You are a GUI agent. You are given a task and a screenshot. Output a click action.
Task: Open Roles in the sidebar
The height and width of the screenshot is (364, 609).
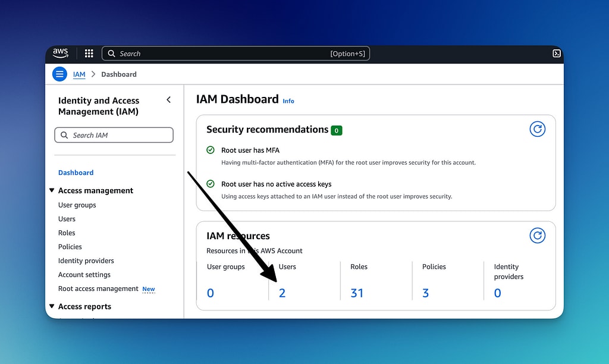pos(67,233)
